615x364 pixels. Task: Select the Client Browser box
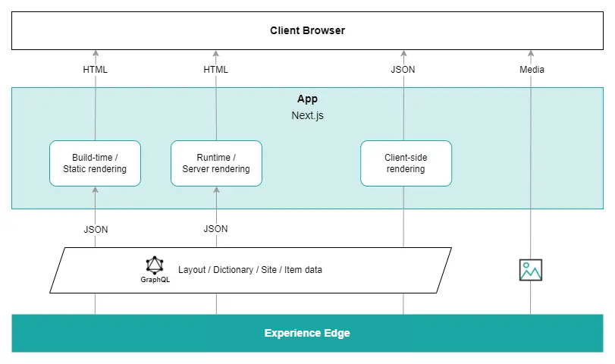point(308,30)
